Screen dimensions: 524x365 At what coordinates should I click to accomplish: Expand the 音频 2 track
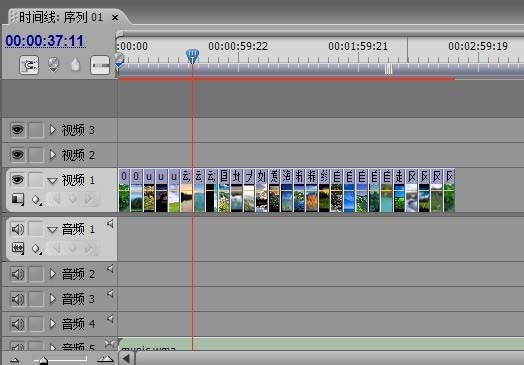click(52, 274)
